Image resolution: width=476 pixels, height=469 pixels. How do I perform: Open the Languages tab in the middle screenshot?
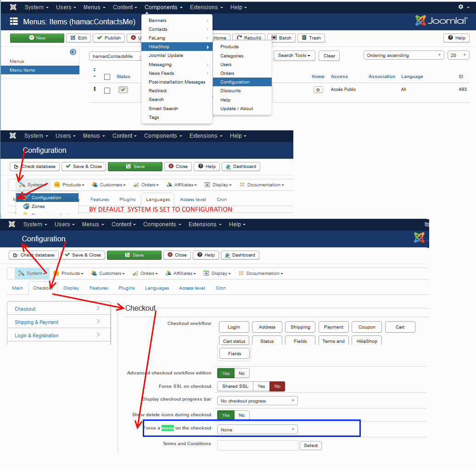158,200
